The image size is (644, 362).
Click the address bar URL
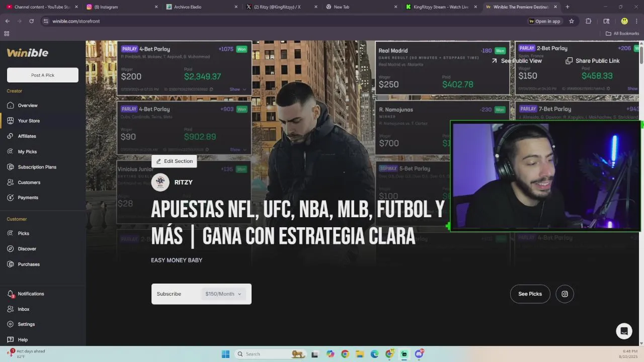pos(76,21)
